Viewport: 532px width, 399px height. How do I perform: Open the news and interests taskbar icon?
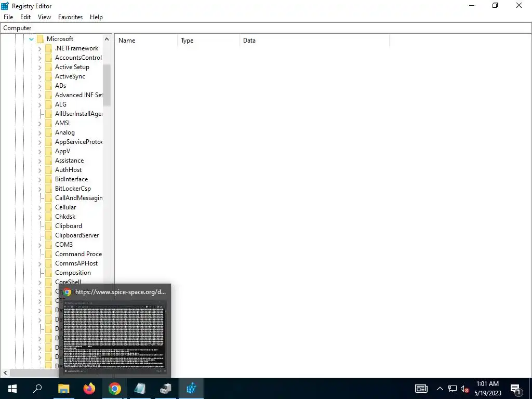pos(421,389)
